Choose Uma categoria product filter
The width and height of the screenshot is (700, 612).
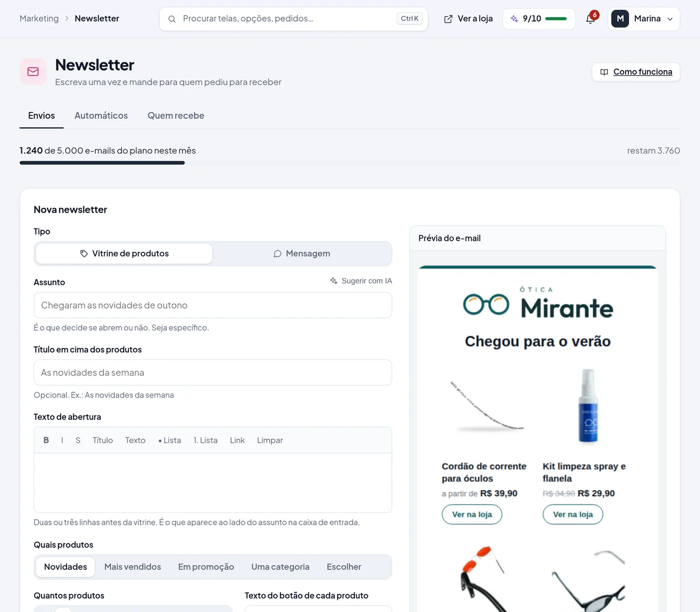pyautogui.click(x=281, y=567)
